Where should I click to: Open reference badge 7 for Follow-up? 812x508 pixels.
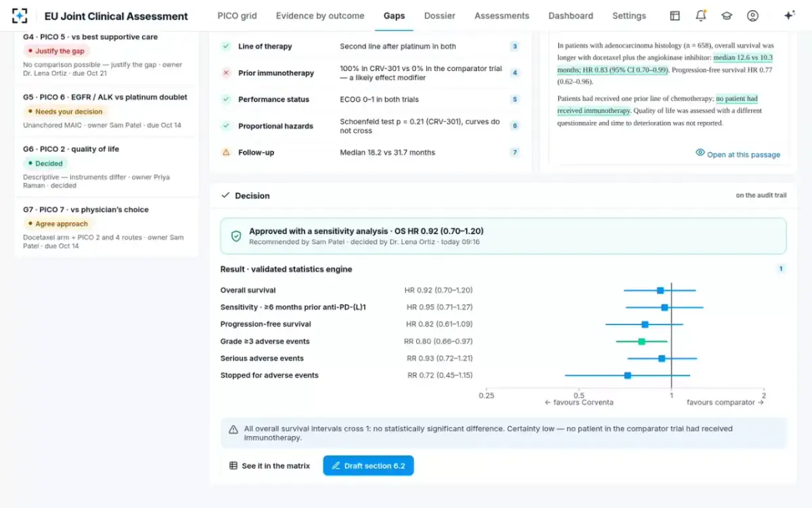click(x=515, y=152)
